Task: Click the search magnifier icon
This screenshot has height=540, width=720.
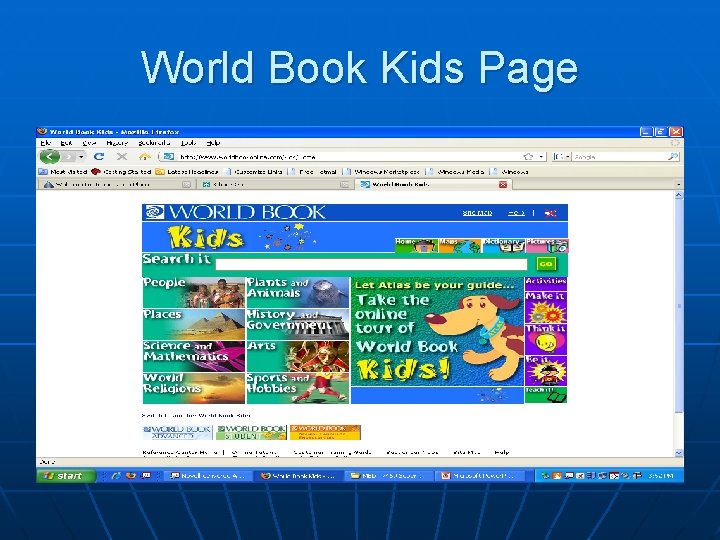Action: [673, 157]
